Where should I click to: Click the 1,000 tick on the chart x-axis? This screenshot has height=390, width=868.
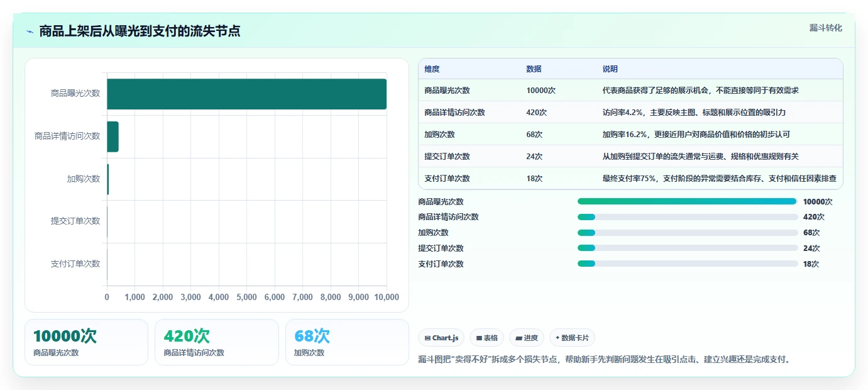pos(135,297)
